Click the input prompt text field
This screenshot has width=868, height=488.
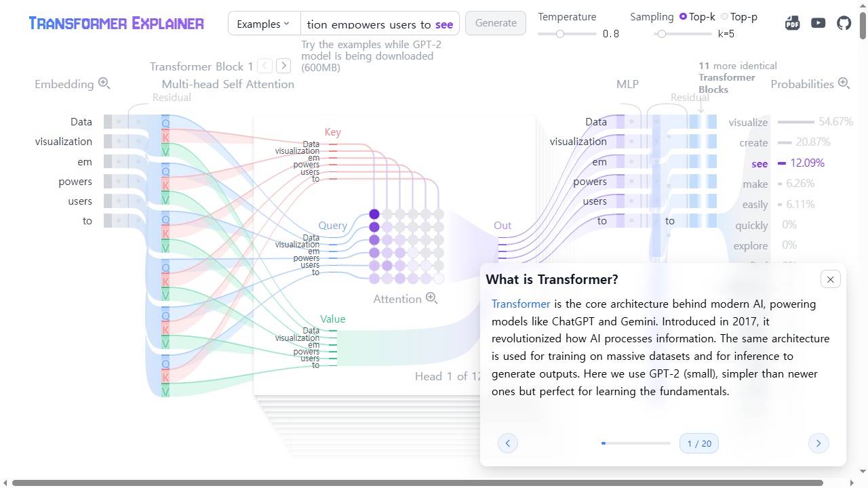coord(380,24)
